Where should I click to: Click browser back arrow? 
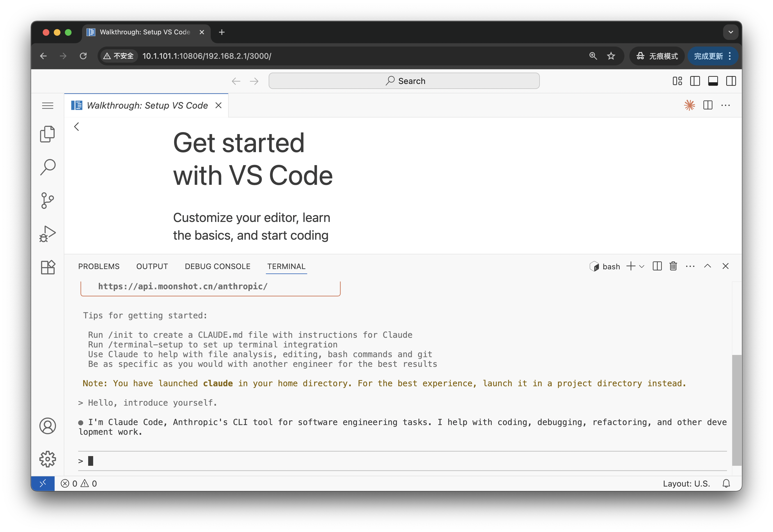43,56
